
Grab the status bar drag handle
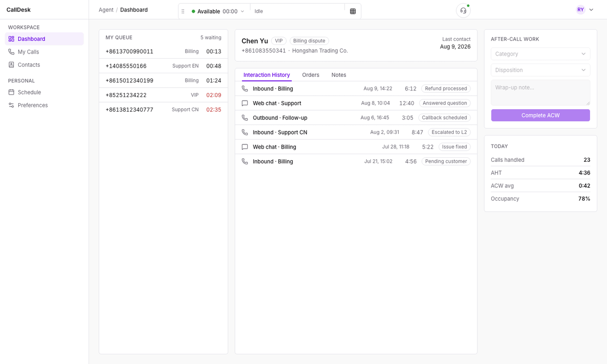click(183, 11)
